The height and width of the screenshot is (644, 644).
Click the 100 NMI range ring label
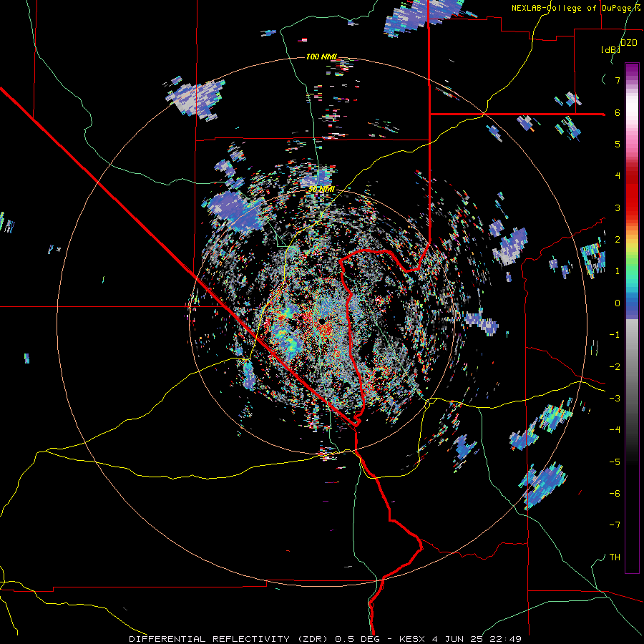click(321, 57)
